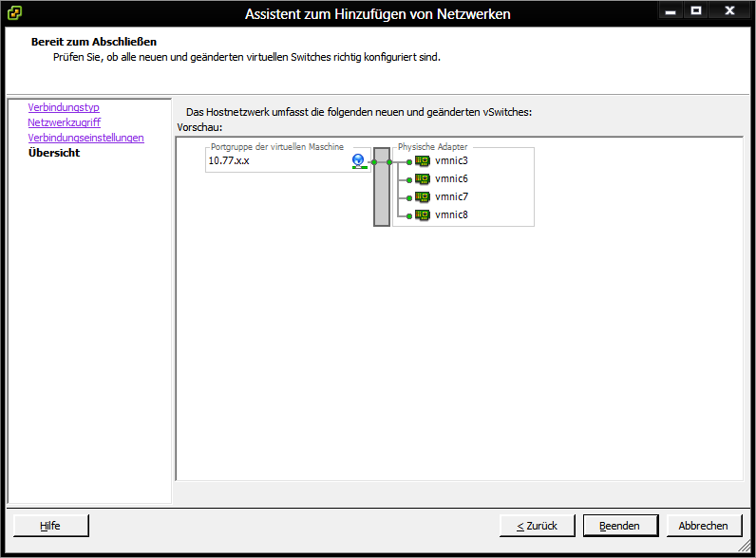Click the Physische Adapter group label
The width and height of the screenshot is (756, 558).
432,147
